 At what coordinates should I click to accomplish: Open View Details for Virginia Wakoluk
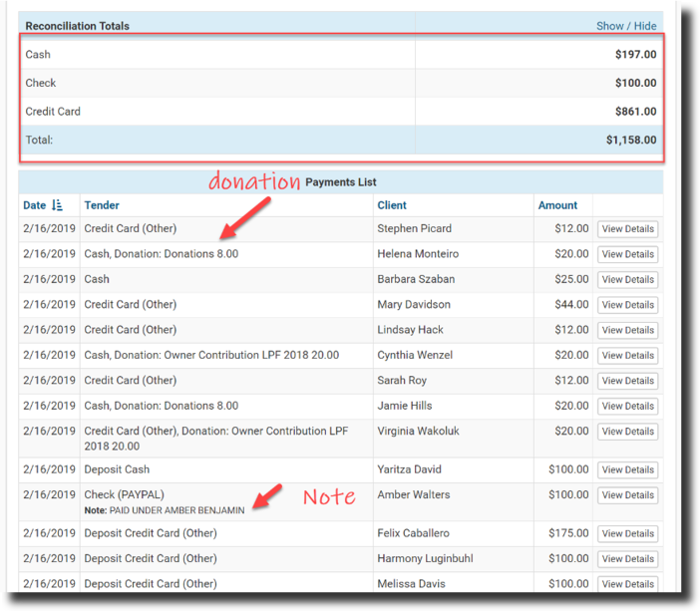[627, 432]
